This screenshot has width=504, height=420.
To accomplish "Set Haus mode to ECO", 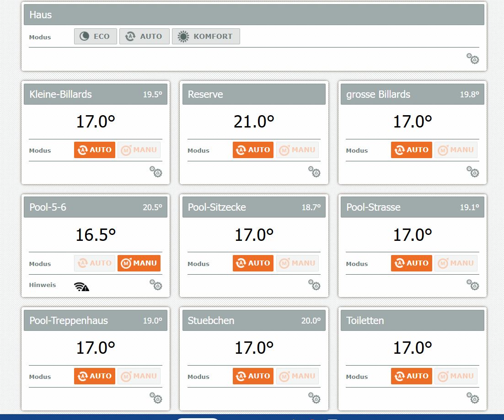I will tap(95, 37).
